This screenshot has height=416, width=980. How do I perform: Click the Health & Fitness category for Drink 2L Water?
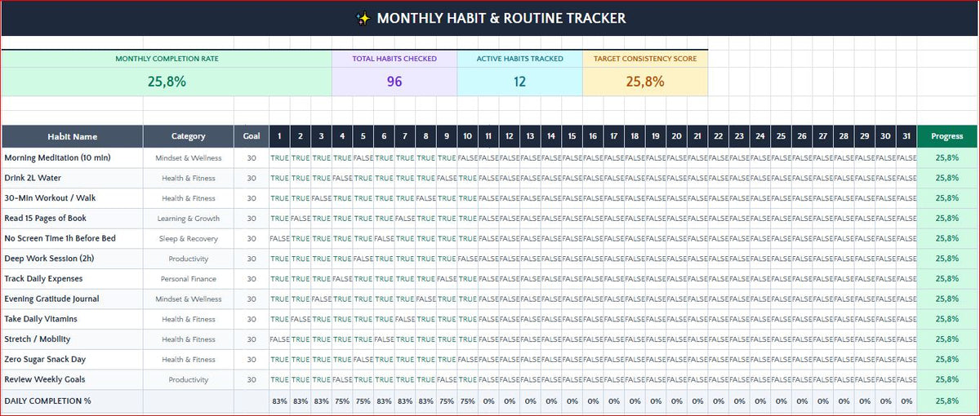[x=189, y=178]
